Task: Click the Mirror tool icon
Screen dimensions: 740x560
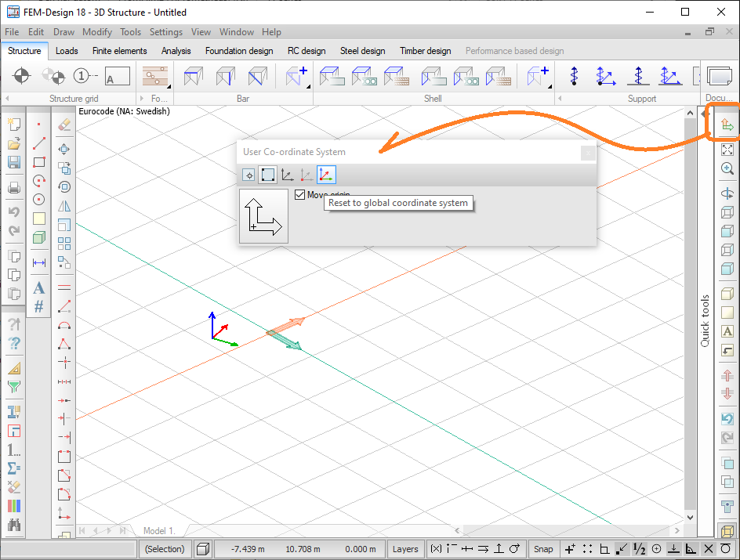Action: coord(64,206)
